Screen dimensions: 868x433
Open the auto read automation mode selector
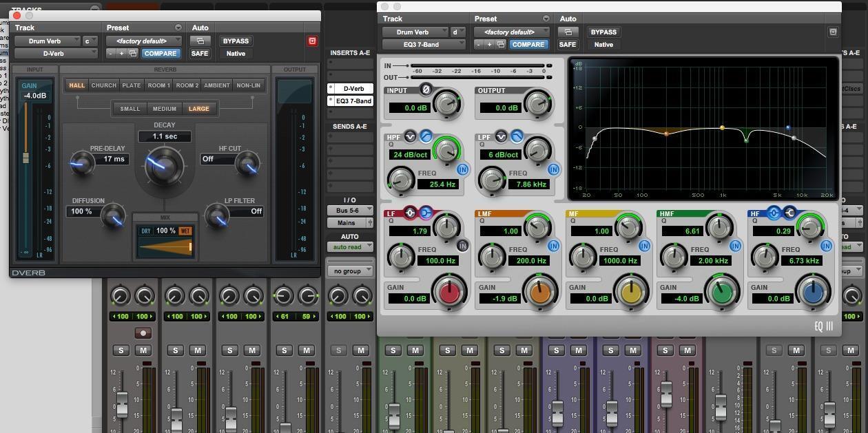point(351,246)
